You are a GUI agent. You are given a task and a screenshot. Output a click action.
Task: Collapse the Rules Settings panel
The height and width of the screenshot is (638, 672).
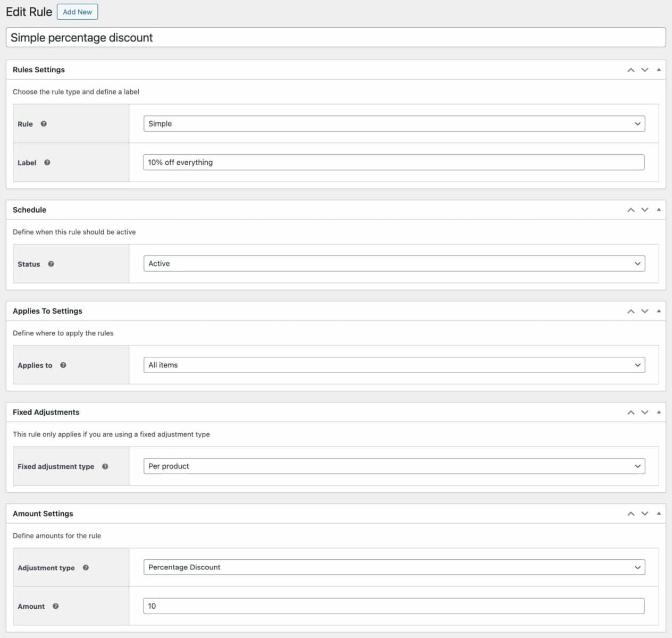point(659,70)
